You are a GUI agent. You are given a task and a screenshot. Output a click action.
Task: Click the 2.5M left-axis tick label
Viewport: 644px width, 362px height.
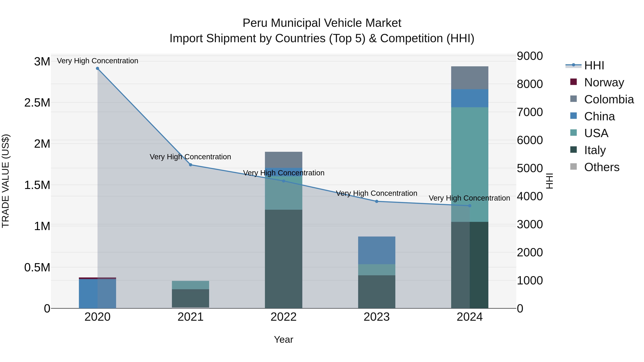click(x=37, y=103)
